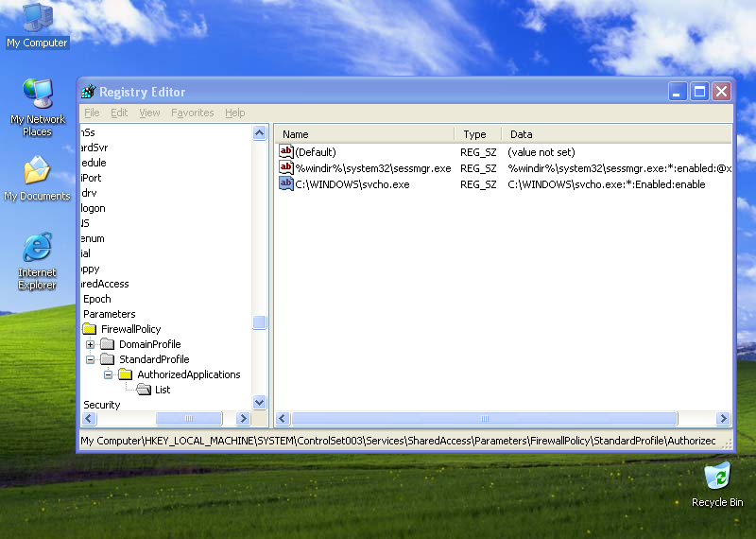Sort values by Data column header
This screenshot has height=539, width=756.
click(617, 134)
